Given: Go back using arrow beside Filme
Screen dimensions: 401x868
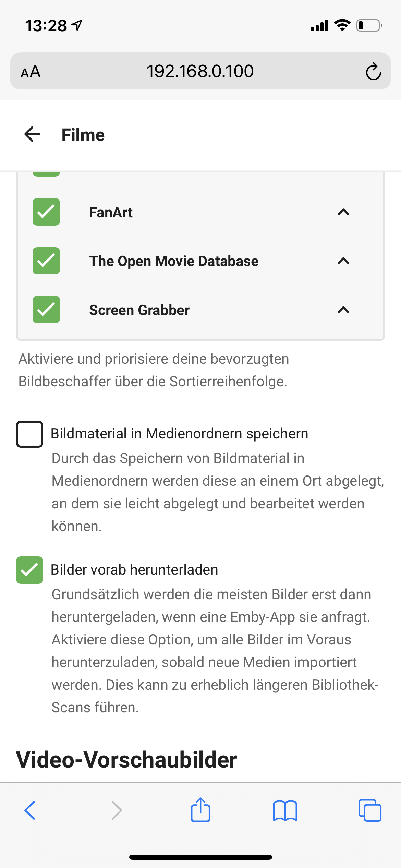Looking at the screenshot, I should point(33,134).
